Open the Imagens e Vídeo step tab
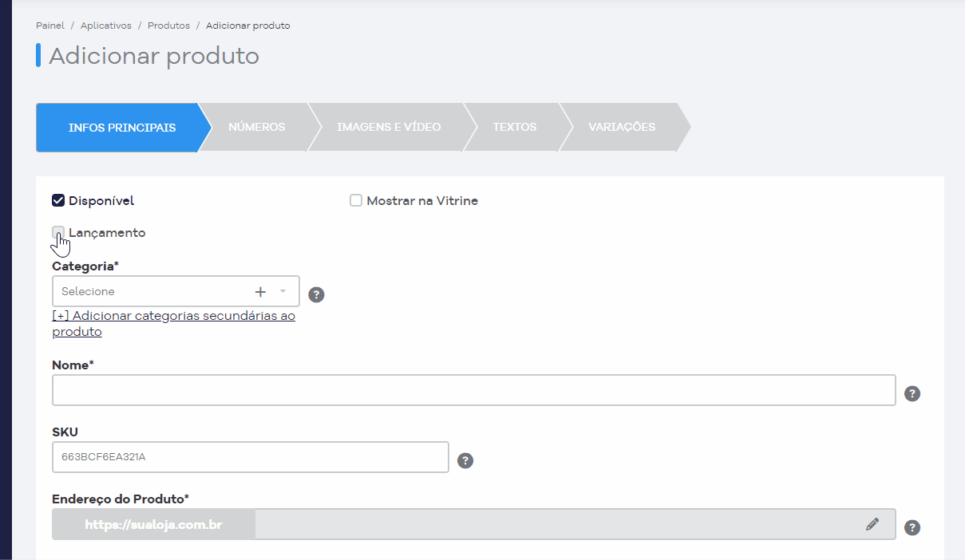The height and width of the screenshot is (560, 965). [x=389, y=127]
